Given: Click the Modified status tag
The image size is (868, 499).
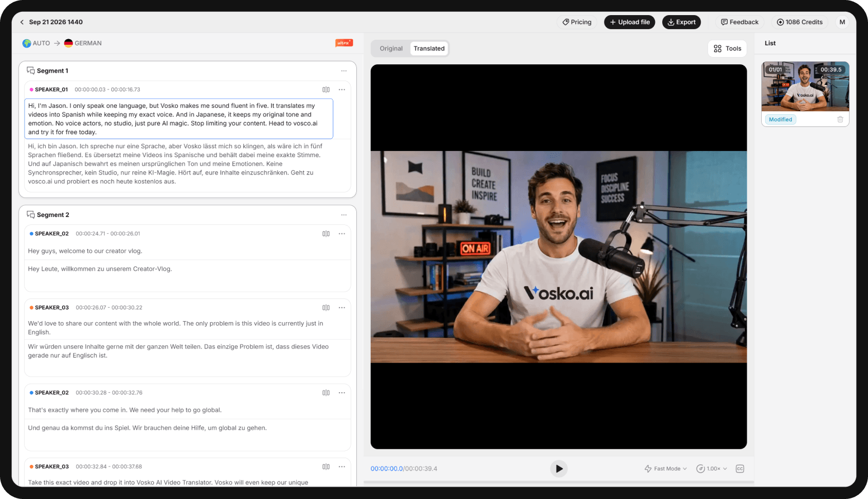Looking at the screenshot, I should coord(780,120).
